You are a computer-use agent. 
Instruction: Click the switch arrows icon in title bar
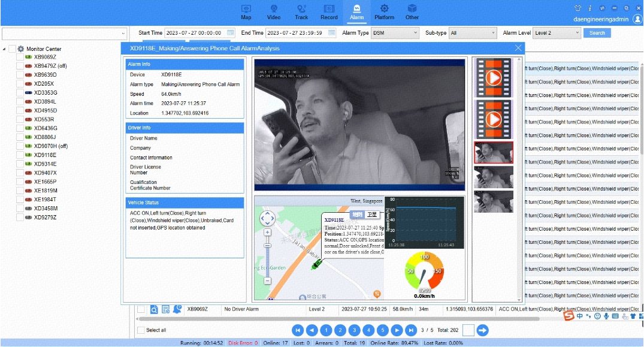click(x=602, y=8)
